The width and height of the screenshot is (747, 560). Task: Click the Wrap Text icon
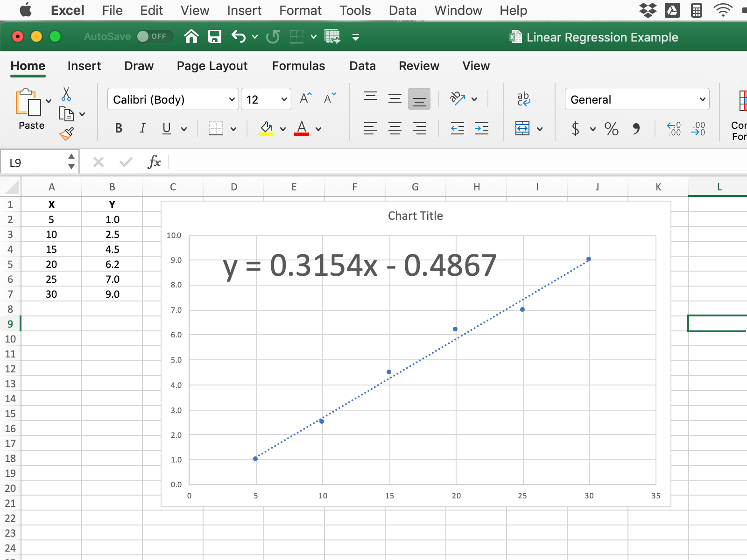point(523,99)
